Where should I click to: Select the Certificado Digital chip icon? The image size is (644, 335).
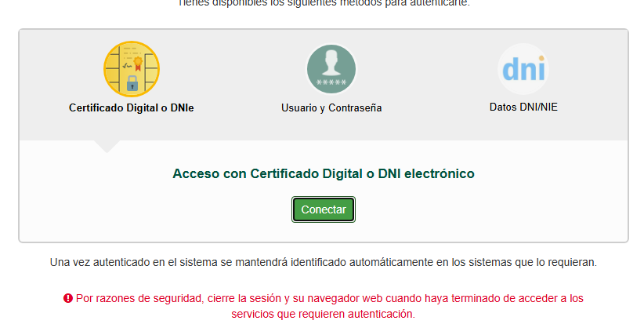coord(131,69)
